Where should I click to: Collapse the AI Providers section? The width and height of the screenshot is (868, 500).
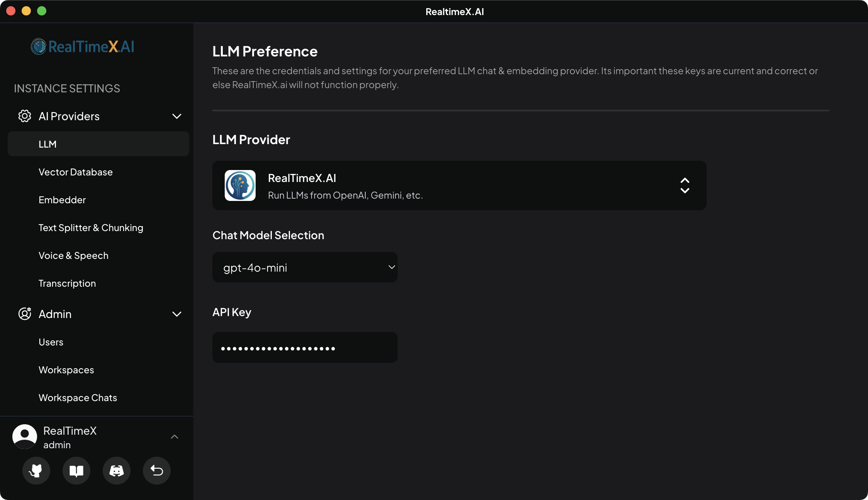pyautogui.click(x=177, y=116)
